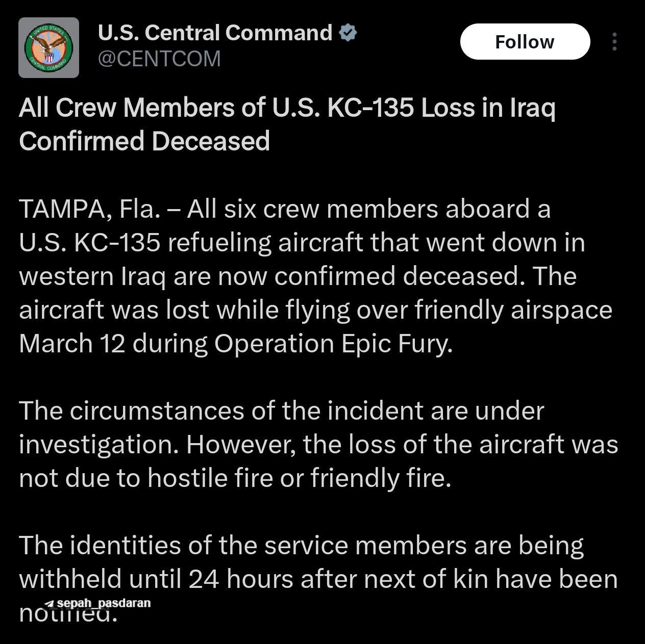Click the paragraph about circumstances under investigation
The width and height of the screenshot is (645, 644).
(281, 411)
